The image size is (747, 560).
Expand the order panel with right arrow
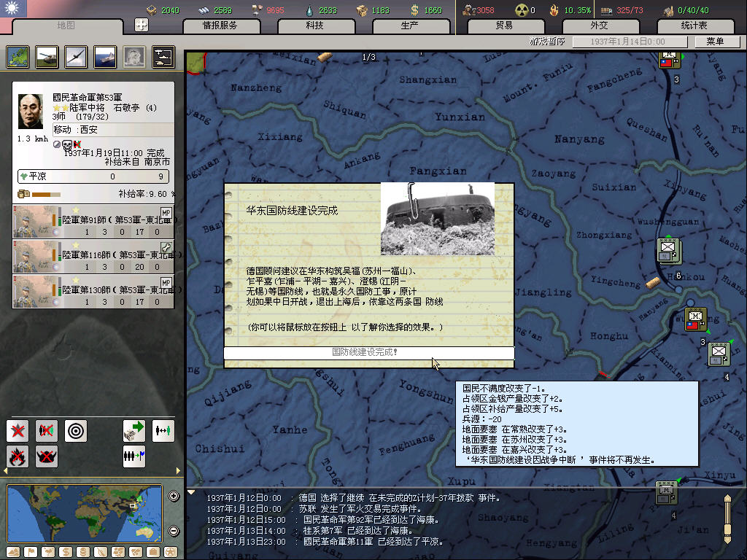pyautogui.click(x=178, y=471)
